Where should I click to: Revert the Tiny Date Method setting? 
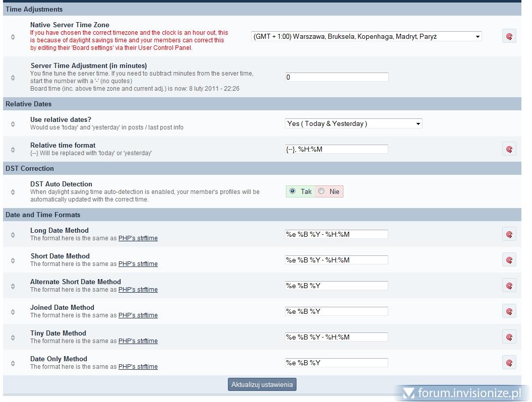pyautogui.click(x=509, y=337)
